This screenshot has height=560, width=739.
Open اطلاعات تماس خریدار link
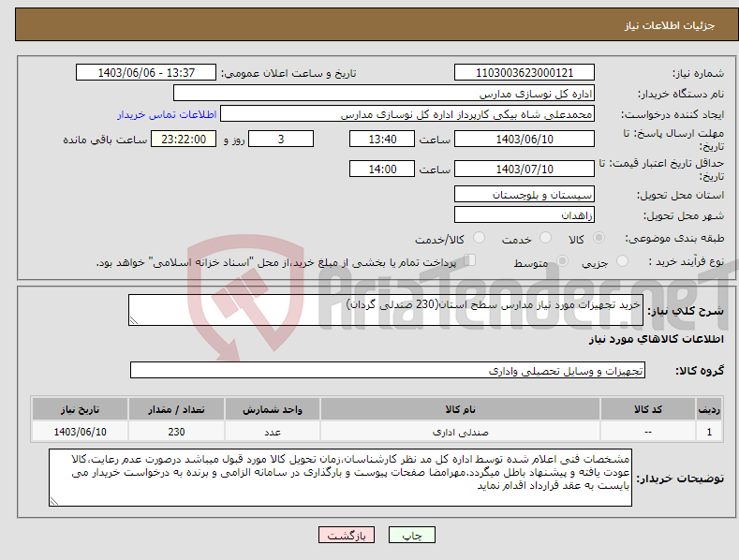click(167, 114)
